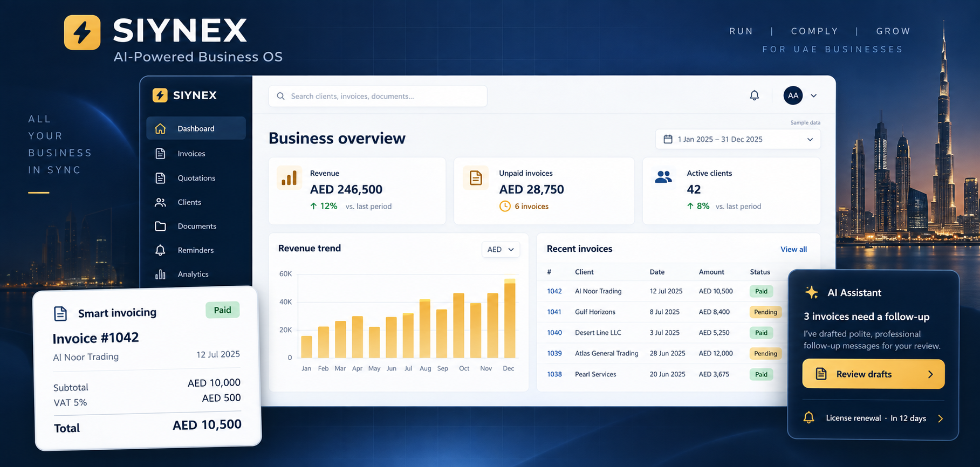This screenshot has width=980, height=467.
Task: Click the Smart invoicing document icon
Action: [60, 313]
